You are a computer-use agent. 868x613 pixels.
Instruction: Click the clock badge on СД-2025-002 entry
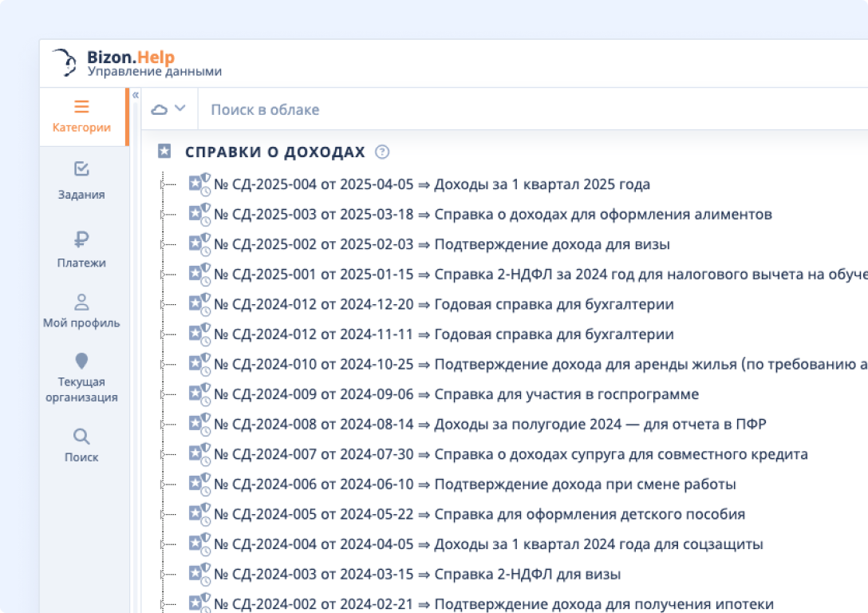[x=206, y=249]
